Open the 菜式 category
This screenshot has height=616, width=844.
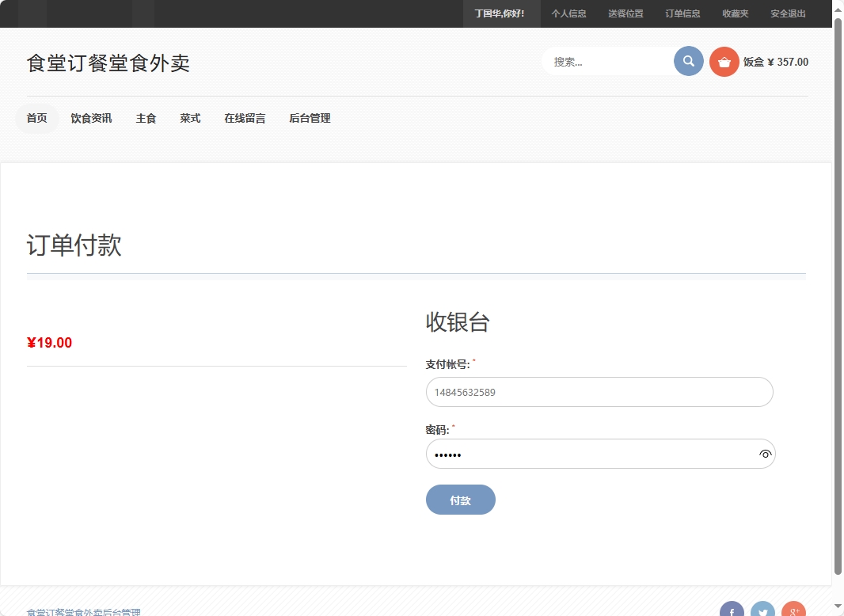tap(190, 117)
